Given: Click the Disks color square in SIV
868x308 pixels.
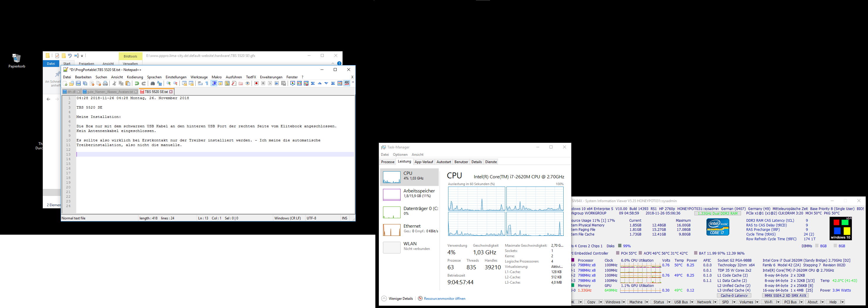Looking at the screenshot, I should 620,246.
